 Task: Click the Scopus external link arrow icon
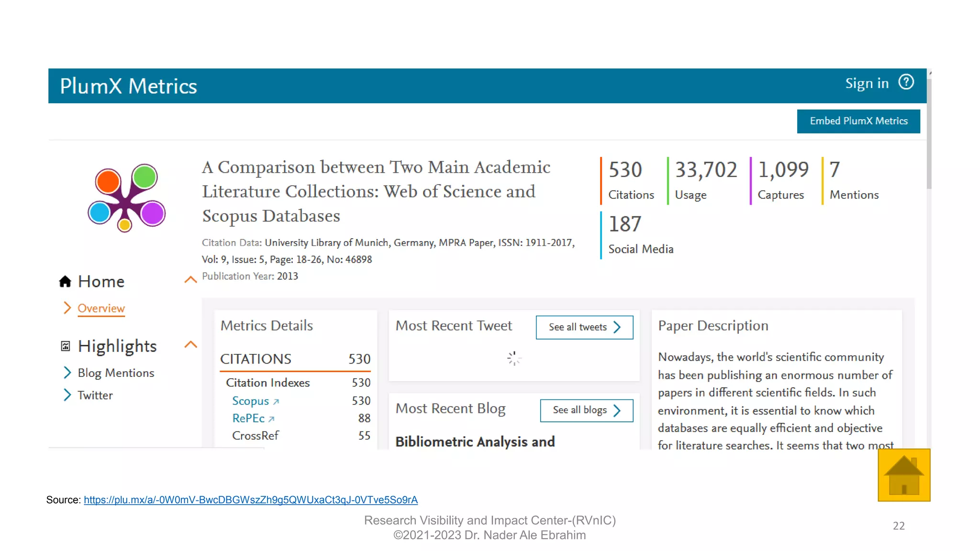click(276, 402)
